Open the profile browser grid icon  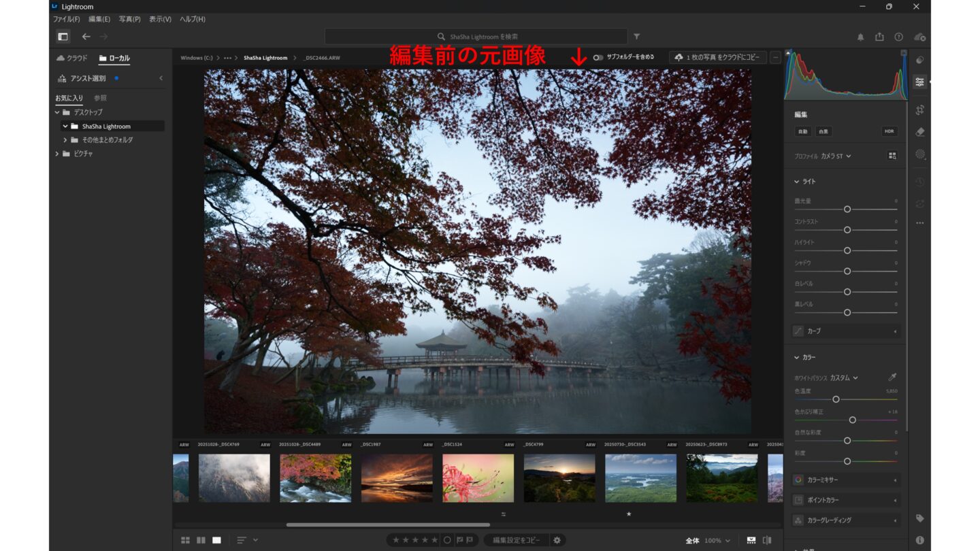[892, 156]
